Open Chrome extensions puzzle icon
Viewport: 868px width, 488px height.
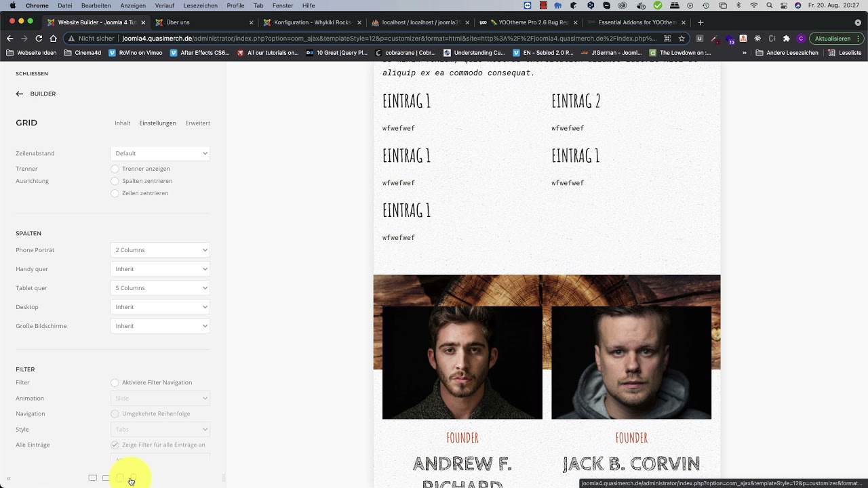(x=787, y=39)
